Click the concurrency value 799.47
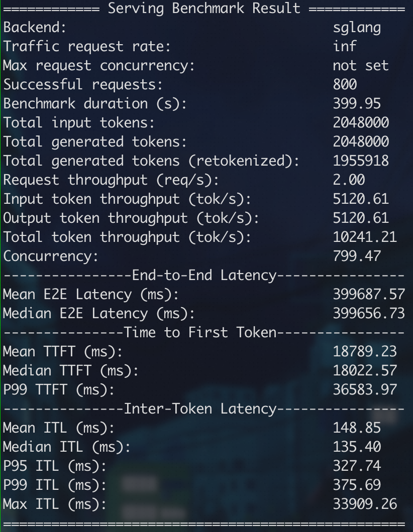413x532 pixels. tap(357, 256)
